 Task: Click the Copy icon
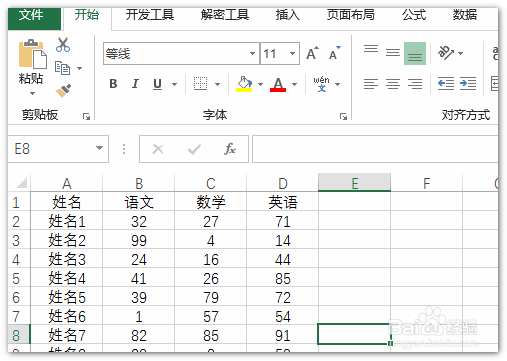pos(62,68)
